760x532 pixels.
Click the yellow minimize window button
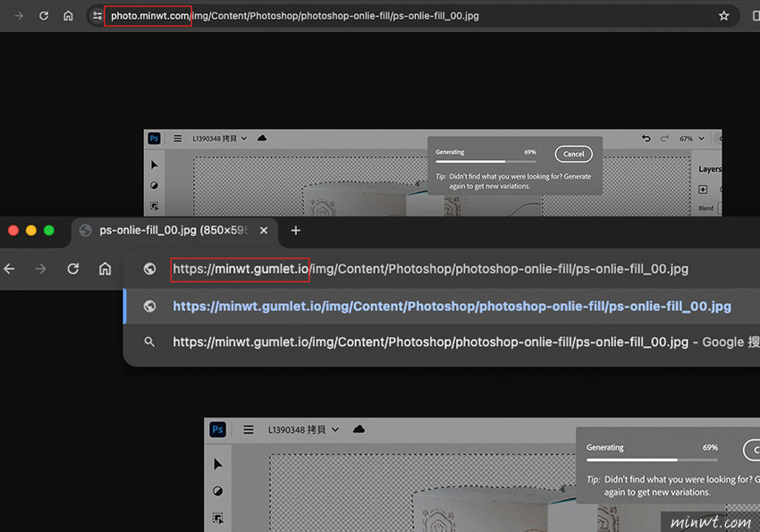31,230
